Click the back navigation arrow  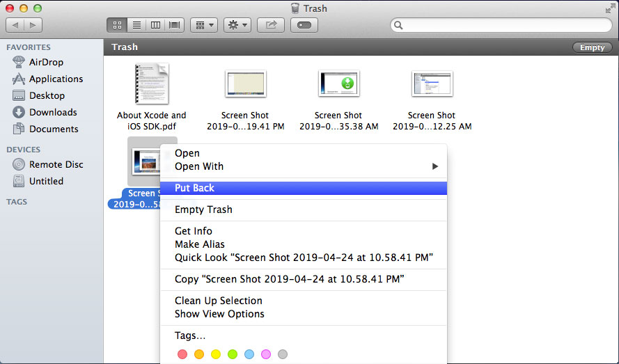point(15,25)
